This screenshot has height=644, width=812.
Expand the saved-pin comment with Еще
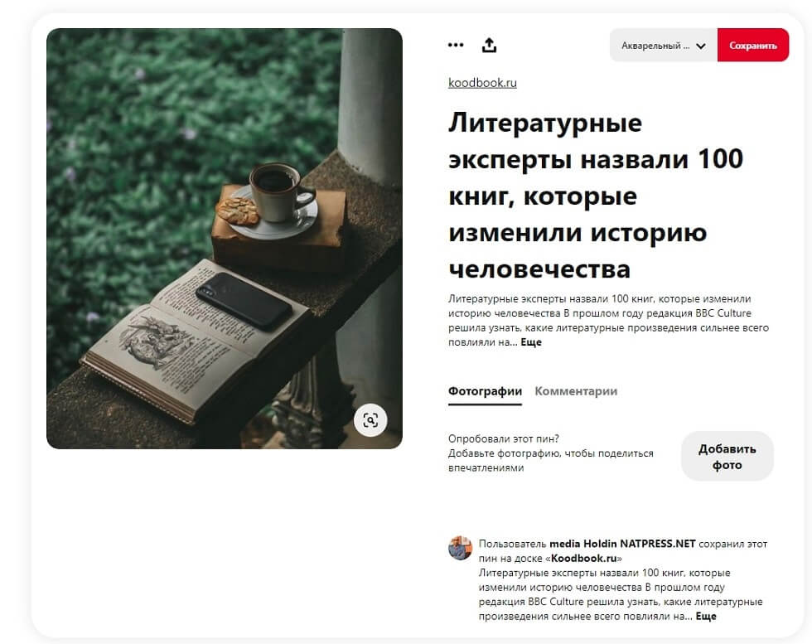click(x=706, y=616)
